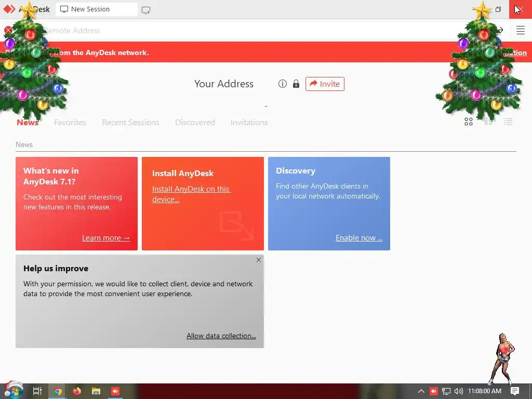This screenshot has height=399, width=532.
Task: Open the clock showing 11:08:00 AM
Action: coord(485,391)
